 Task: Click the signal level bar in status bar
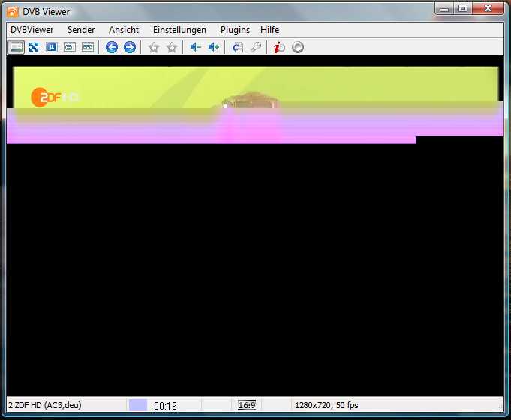[x=138, y=405]
